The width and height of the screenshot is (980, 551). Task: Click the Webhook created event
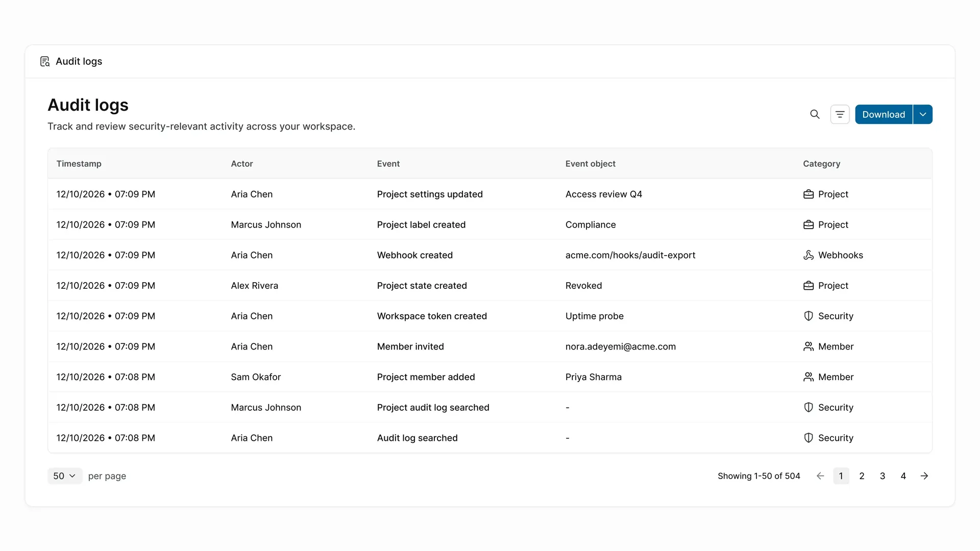415,255
